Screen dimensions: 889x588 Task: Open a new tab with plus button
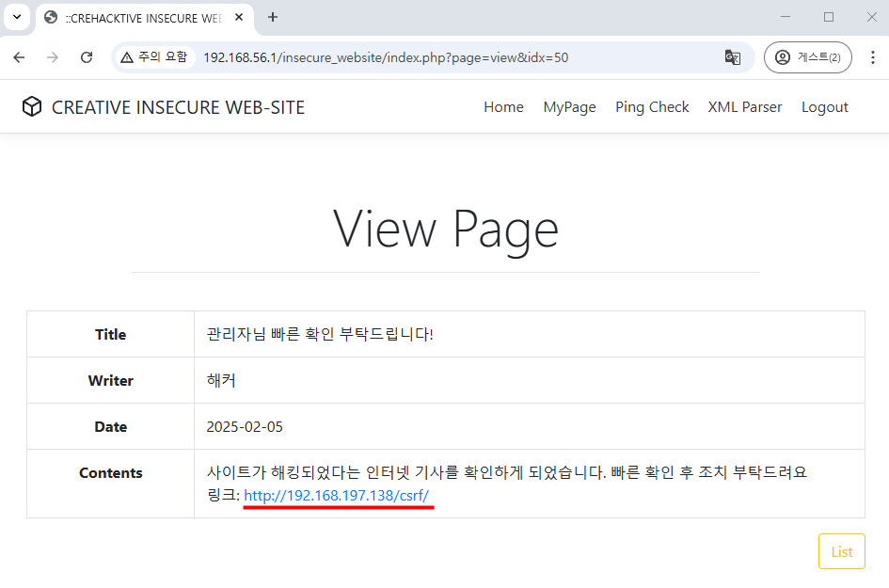(273, 18)
